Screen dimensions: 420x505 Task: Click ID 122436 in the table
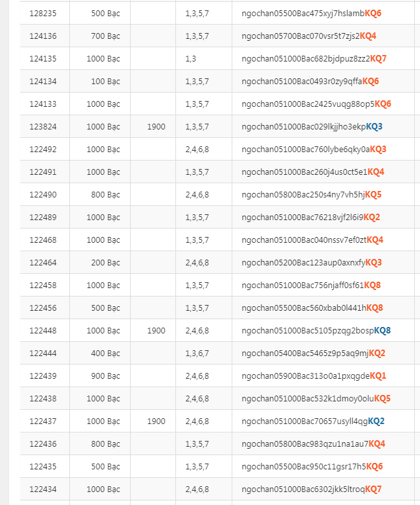tap(43, 443)
